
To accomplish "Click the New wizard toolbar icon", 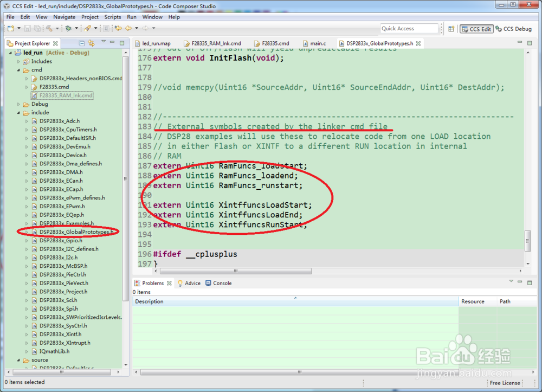I will click(11, 28).
